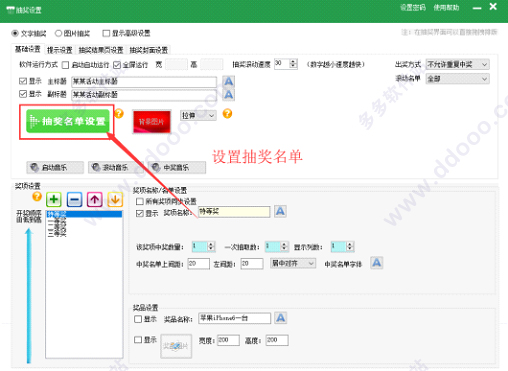This screenshot has width=508, height=371.
Task: Add a new prize with green plus icon
Action: (54, 200)
